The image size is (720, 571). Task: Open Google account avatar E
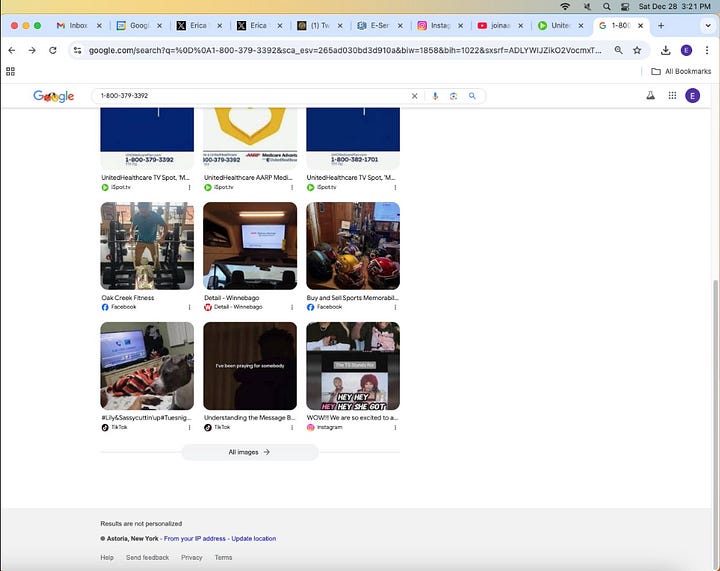coord(692,95)
